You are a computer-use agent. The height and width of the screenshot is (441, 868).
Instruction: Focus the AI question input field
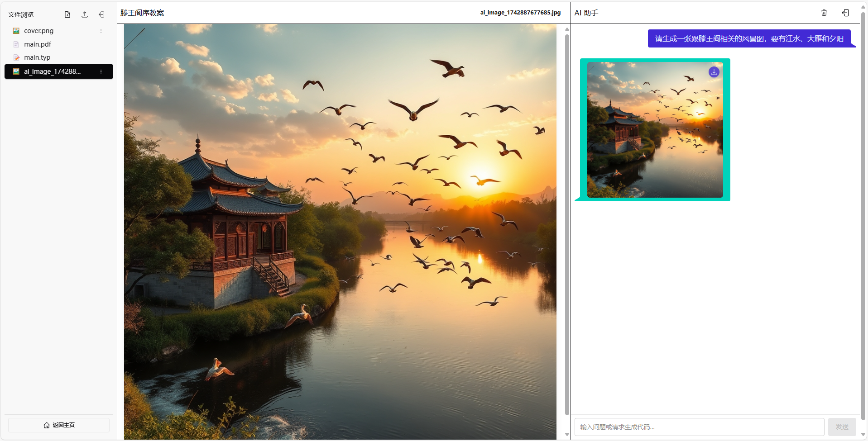click(x=699, y=427)
